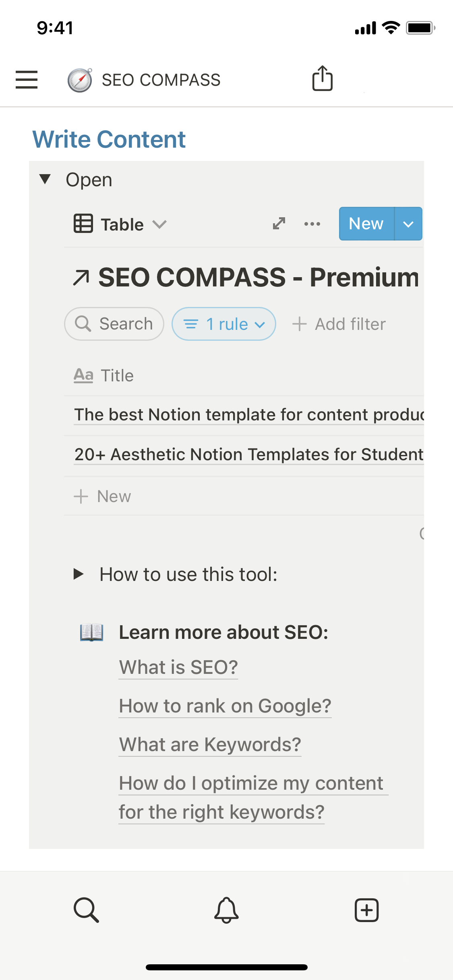Expand the 'How to use this tool' toggle
Image resolution: width=453 pixels, height=980 pixels.
pyautogui.click(x=79, y=574)
